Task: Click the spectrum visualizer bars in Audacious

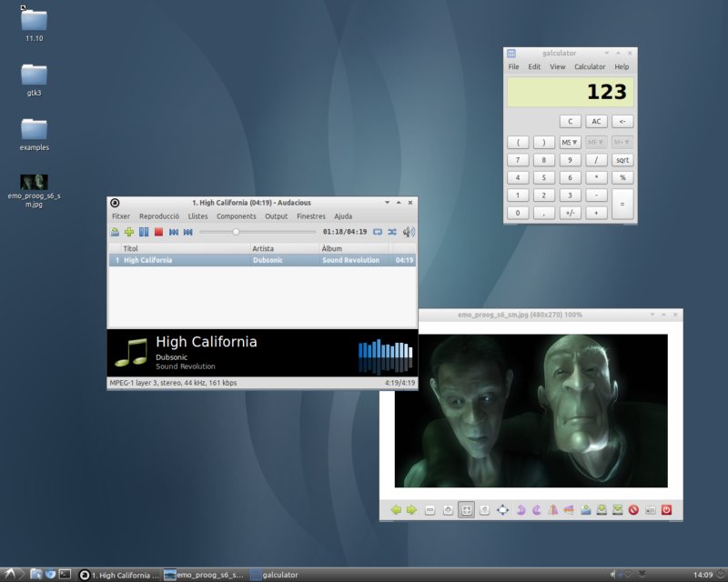Action: click(x=385, y=356)
